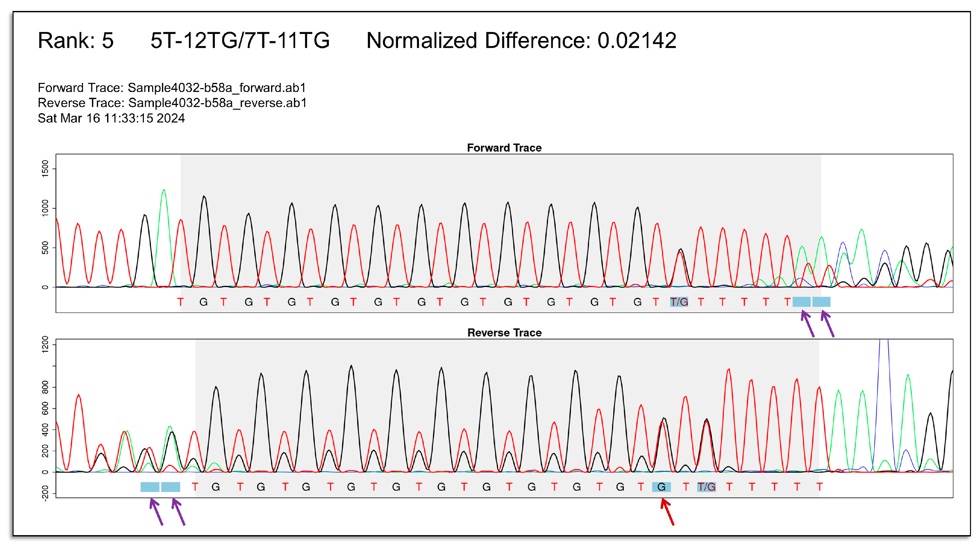980x549 pixels.
Task: Click the Rank: 5 heading
Action: [76, 40]
